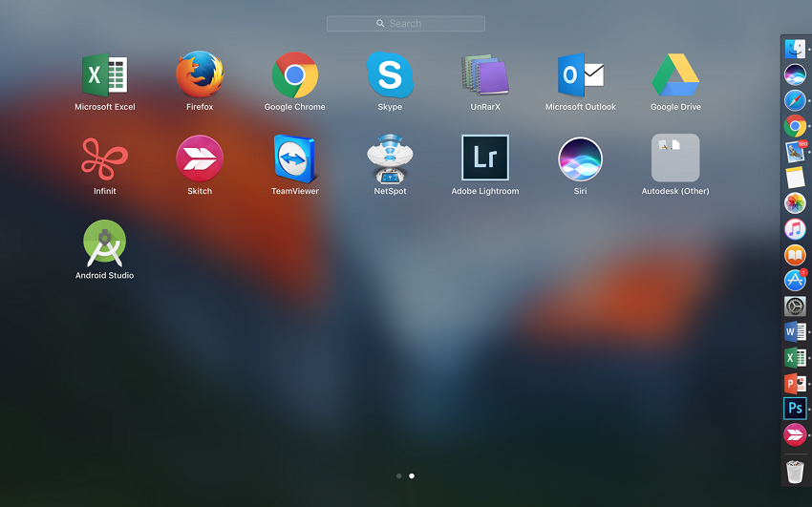The height and width of the screenshot is (507, 812).
Task: Click the Launchpad Search field
Action: click(x=405, y=23)
